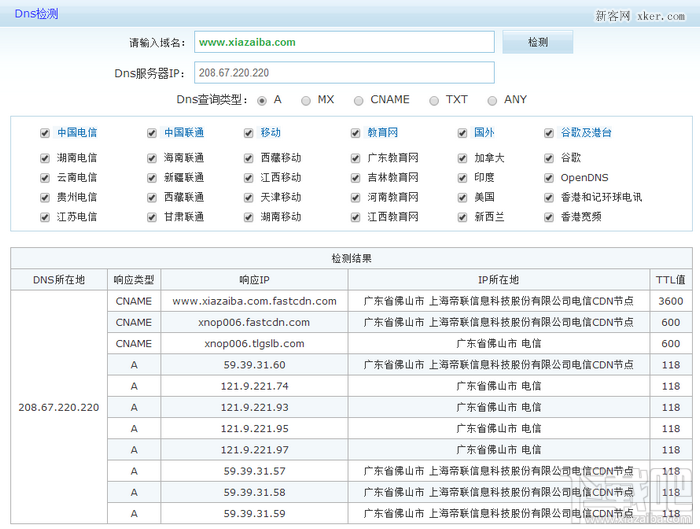The image size is (700, 529).
Task: Focus the domain name input field
Action: click(x=344, y=42)
